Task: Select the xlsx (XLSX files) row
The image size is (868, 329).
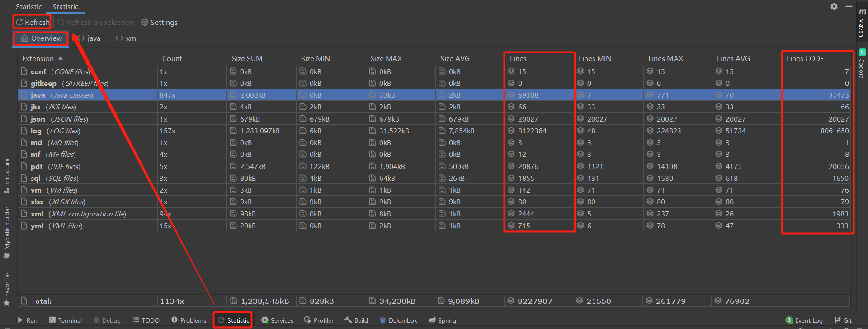Action: 434,202
